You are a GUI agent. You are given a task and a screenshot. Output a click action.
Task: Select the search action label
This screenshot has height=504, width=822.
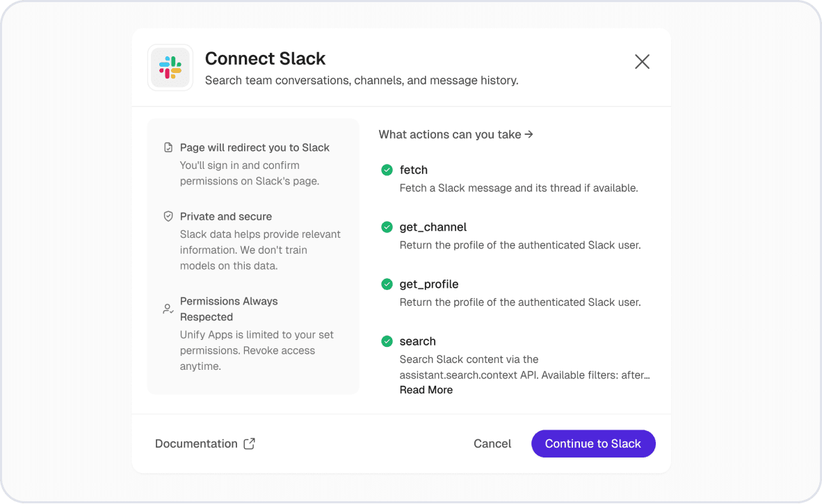point(417,341)
